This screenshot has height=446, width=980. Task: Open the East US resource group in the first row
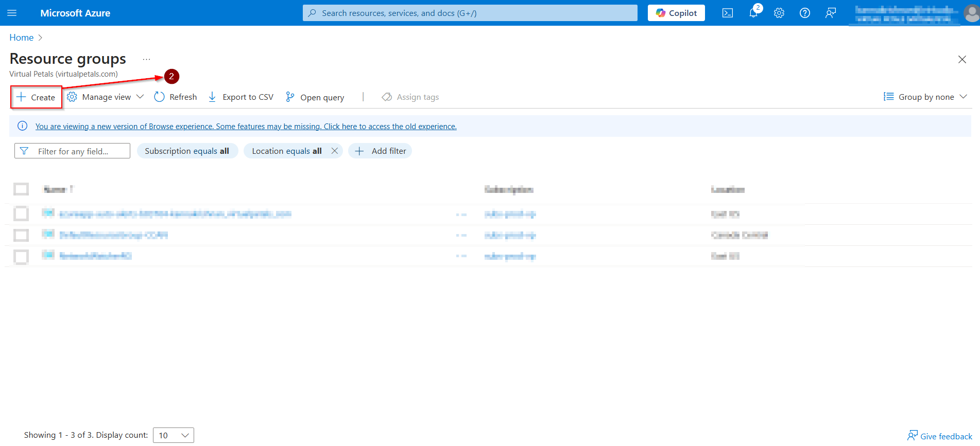pyautogui.click(x=175, y=213)
